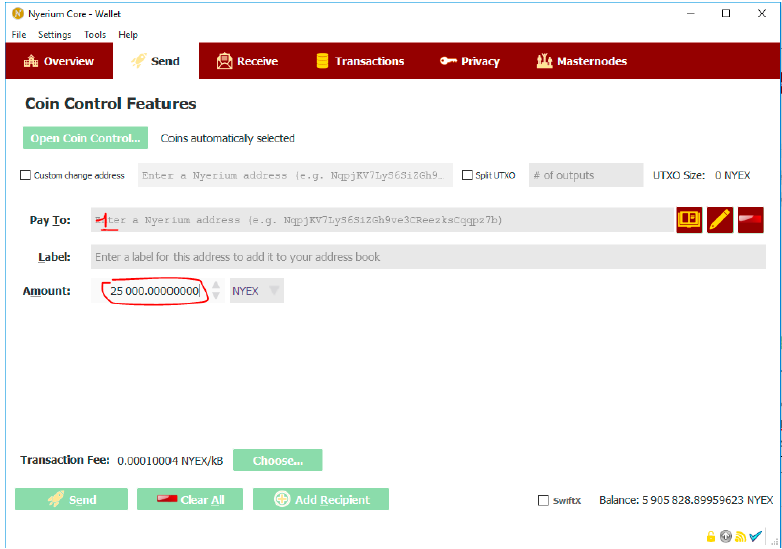Click the '0 NYEX' UTXO value
The width and height of the screenshot is (782, 549).
click(x=732, y=175)
